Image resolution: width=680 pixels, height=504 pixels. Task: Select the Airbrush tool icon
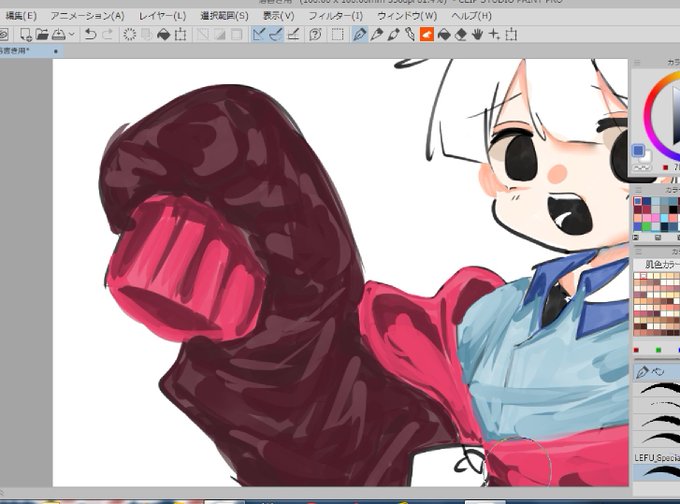click(x=410, y=34)
